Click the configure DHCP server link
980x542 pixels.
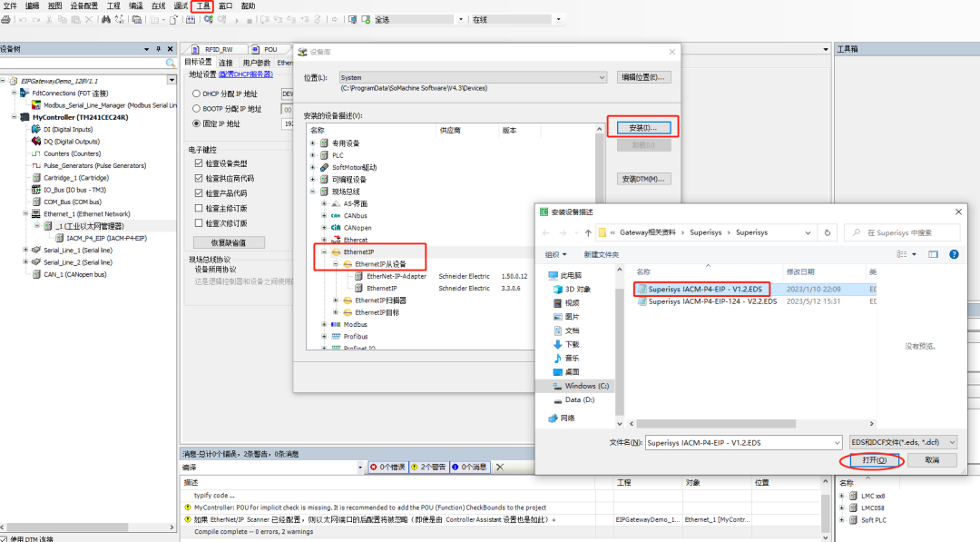point(246,74)
